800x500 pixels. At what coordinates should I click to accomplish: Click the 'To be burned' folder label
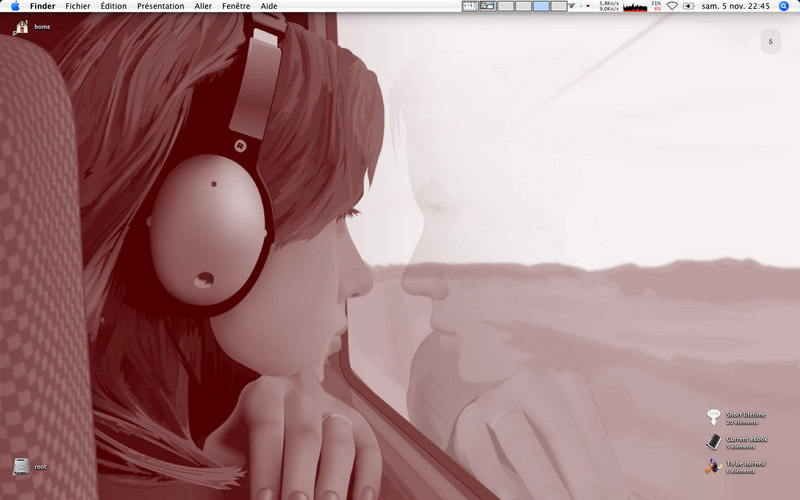tap(746, 464)
